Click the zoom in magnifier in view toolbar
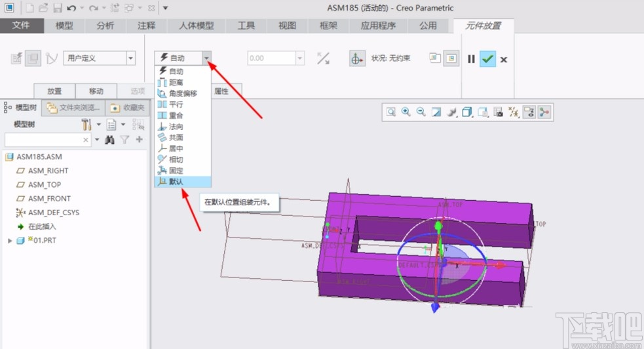This screenshot has width=644, height=349. [x=406, y=112]
